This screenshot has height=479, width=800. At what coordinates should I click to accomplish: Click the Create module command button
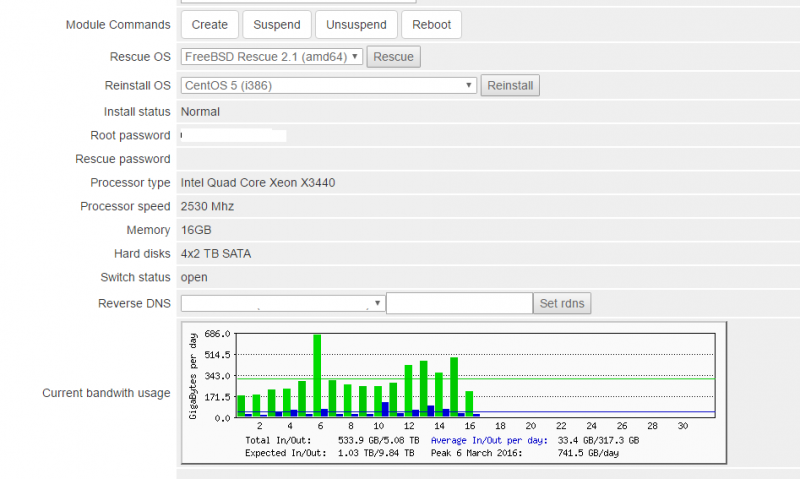pos(210,24)
